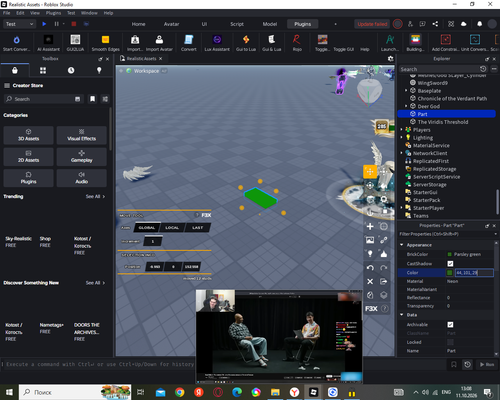The width and height of the screenshot is (500, 400).
Task: Switch to the Script ribbon tab
Action: point(237,24)
